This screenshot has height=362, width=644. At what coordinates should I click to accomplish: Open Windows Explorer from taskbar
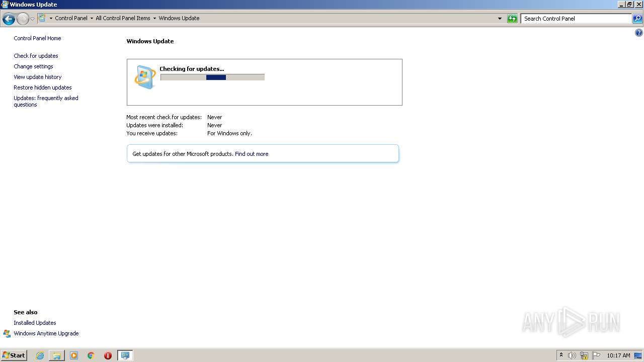coord(57,355)
